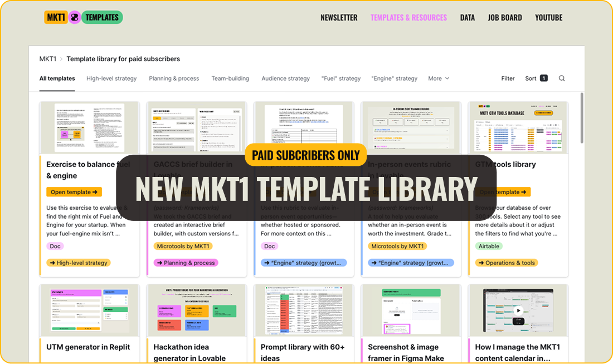Switch to "Engine" strategy tab
This screenshot has height=364, width=613.
pyautogui.click(x=394, y=78)
